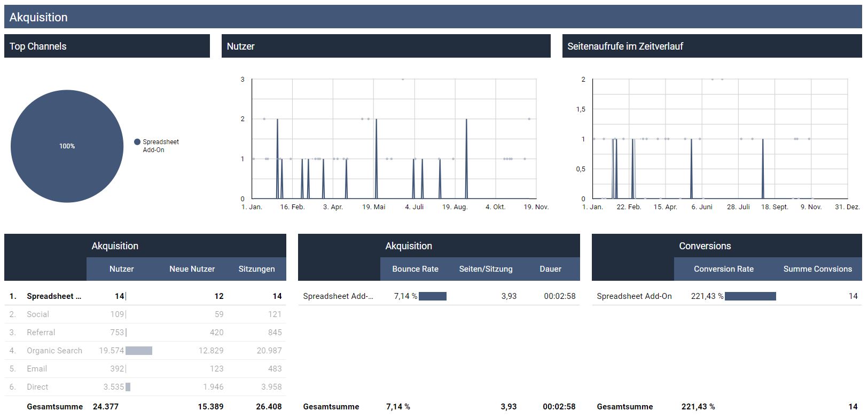This screenshot has width=868, height=419.
Task: Sort table by Neue Nutzer column header
Action: 192,269
